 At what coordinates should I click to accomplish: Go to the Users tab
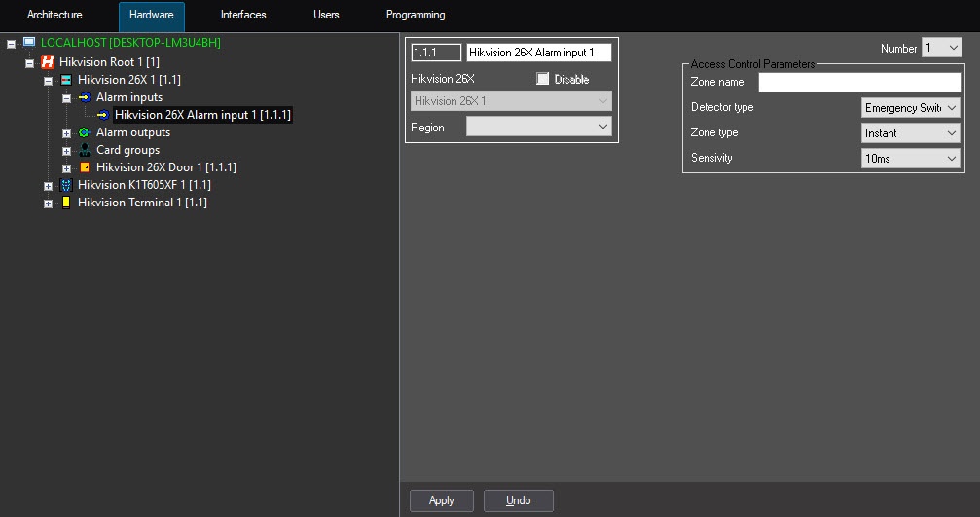[x=326, y=15]
